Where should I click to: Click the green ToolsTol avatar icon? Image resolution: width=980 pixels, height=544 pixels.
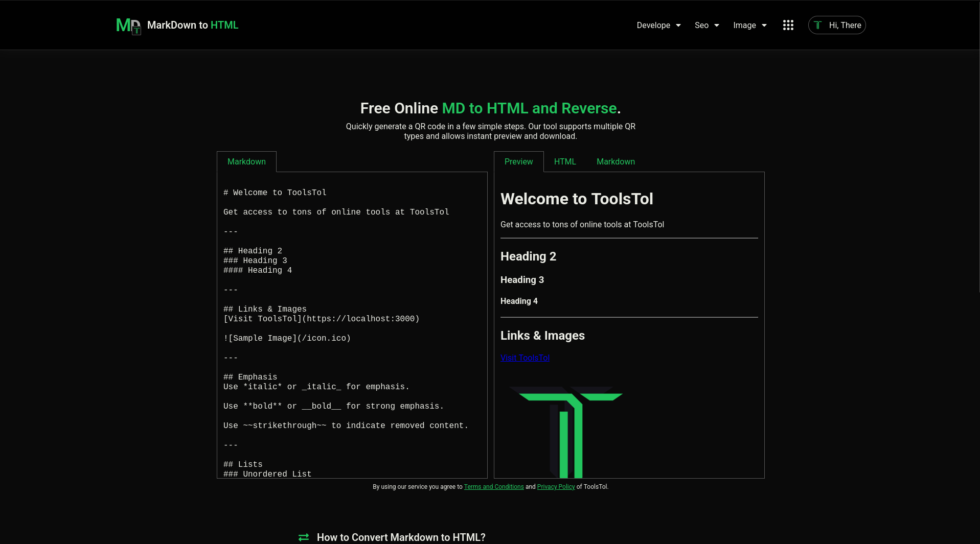tap(818, 25)
